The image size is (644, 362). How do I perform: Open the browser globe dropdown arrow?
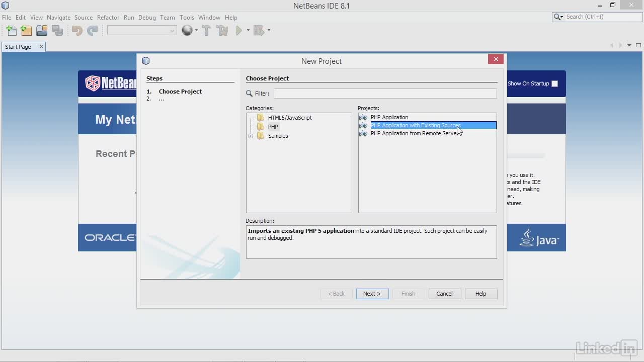[196, 31]
